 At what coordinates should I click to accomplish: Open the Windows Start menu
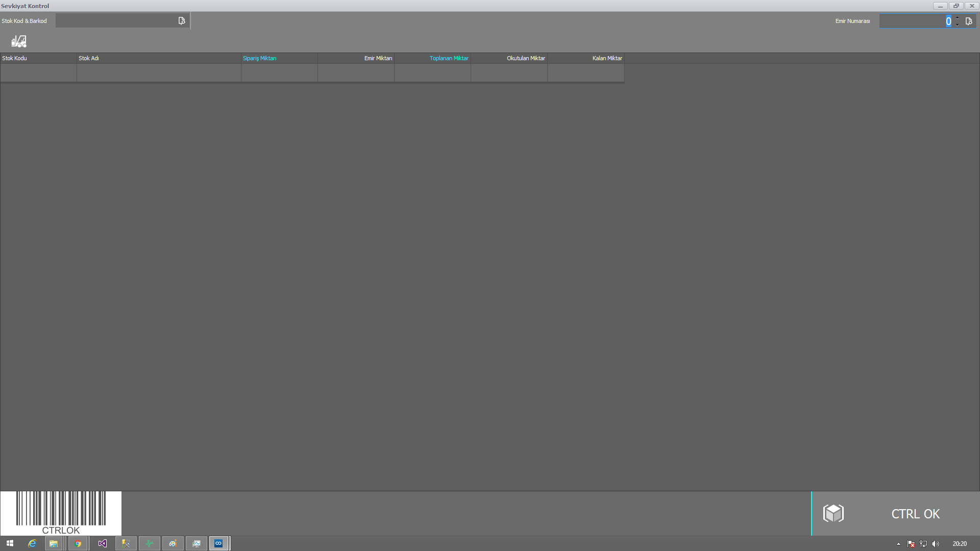click(10, 543)
